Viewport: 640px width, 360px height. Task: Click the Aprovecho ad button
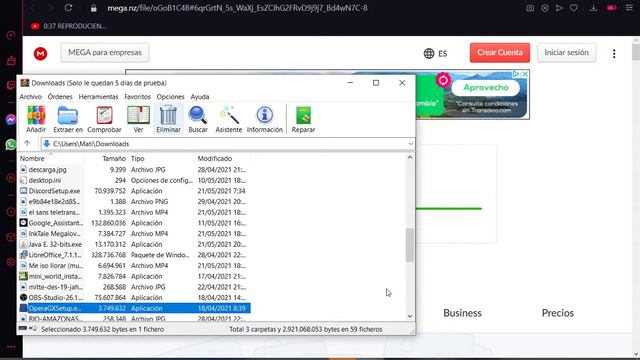(x=486, y=87)
